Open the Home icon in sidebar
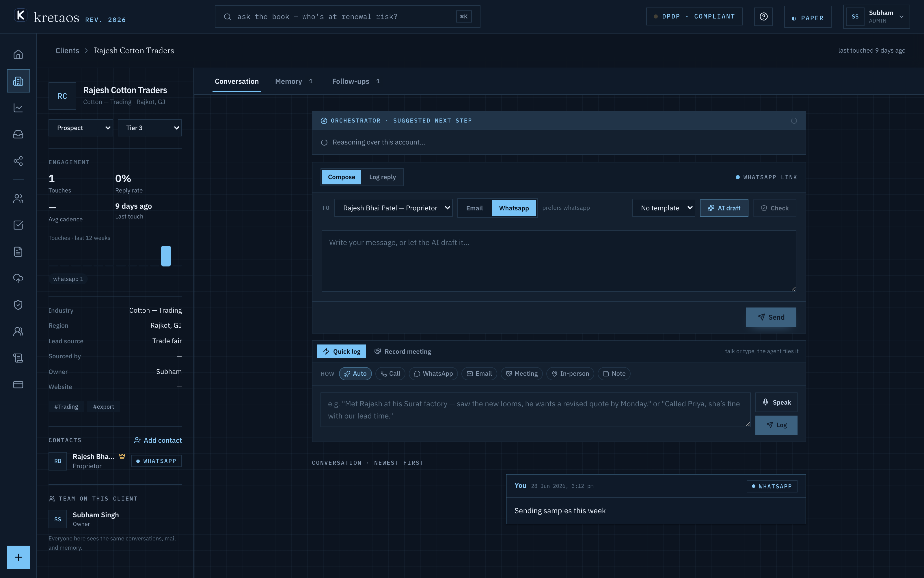The height and width of the screenshot is (578, 924). pos(18,55)
